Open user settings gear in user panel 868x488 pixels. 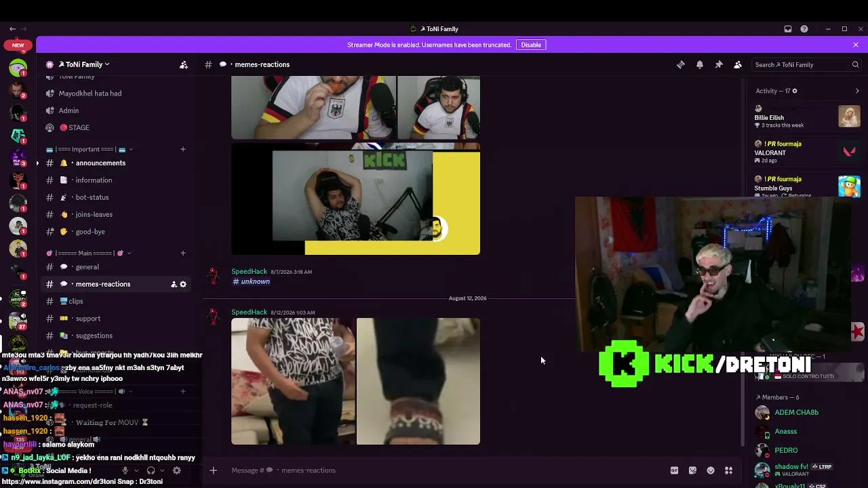(177, 470)
